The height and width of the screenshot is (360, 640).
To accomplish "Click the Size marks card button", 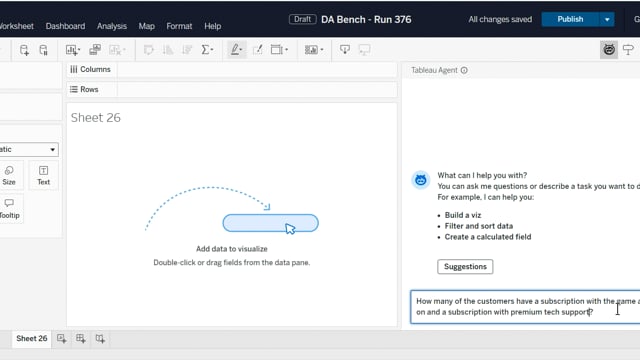I will pyautogui.click(x=9, y=176).
